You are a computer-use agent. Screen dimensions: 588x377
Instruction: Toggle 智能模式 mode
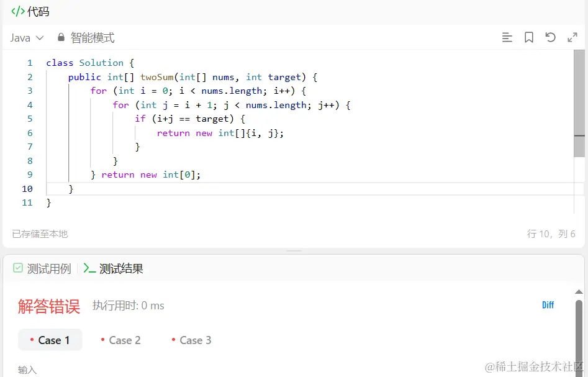(x=91, y=37)
